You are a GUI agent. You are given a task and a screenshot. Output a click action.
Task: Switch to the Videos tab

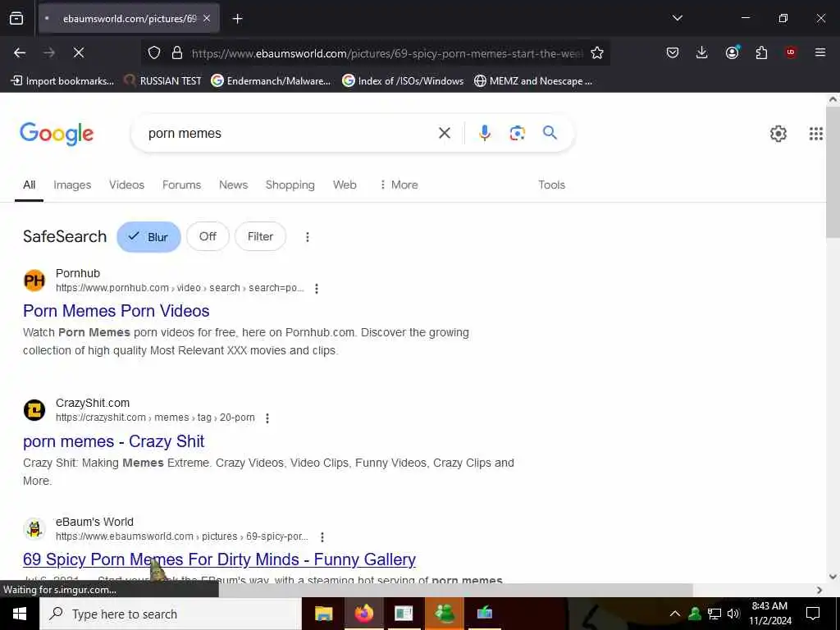[127, 185]
